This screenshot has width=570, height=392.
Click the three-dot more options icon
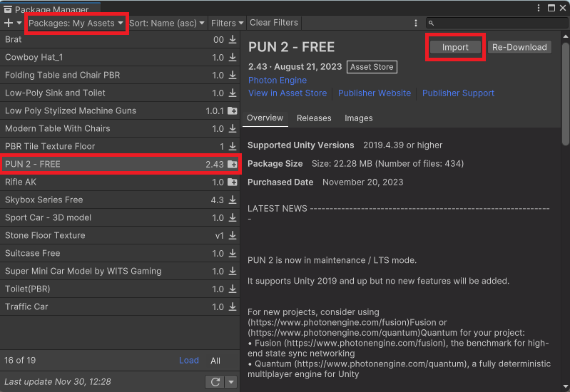coord(415,23)
